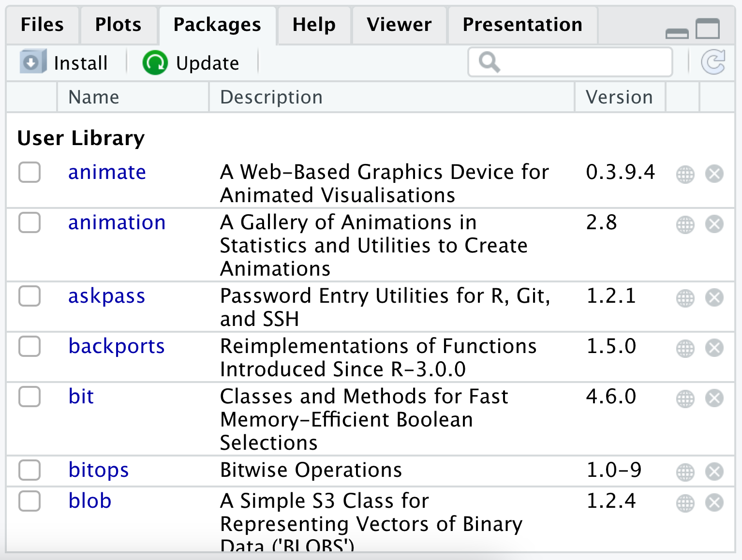The width and height of the screenshot is (742, 560).
Task: Switch to the Files tab
Action: (x=42, y=25)
